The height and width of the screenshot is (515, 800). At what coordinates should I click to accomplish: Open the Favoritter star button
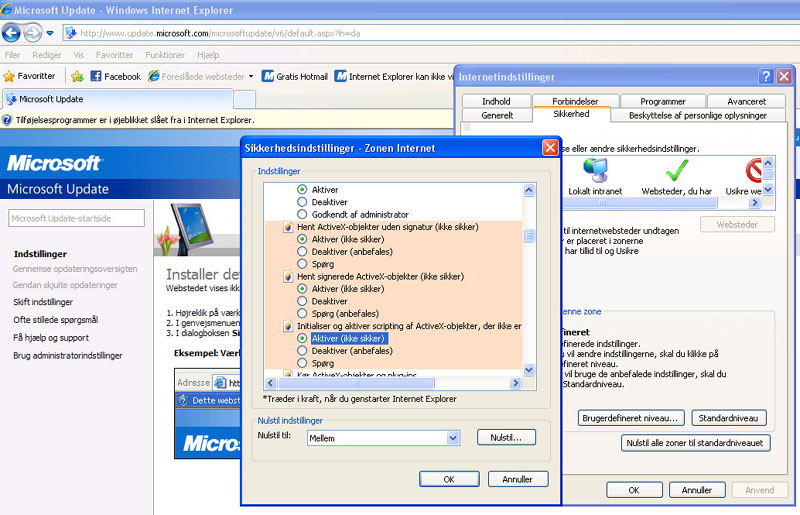pyautogui.click(x=29, y=76)
